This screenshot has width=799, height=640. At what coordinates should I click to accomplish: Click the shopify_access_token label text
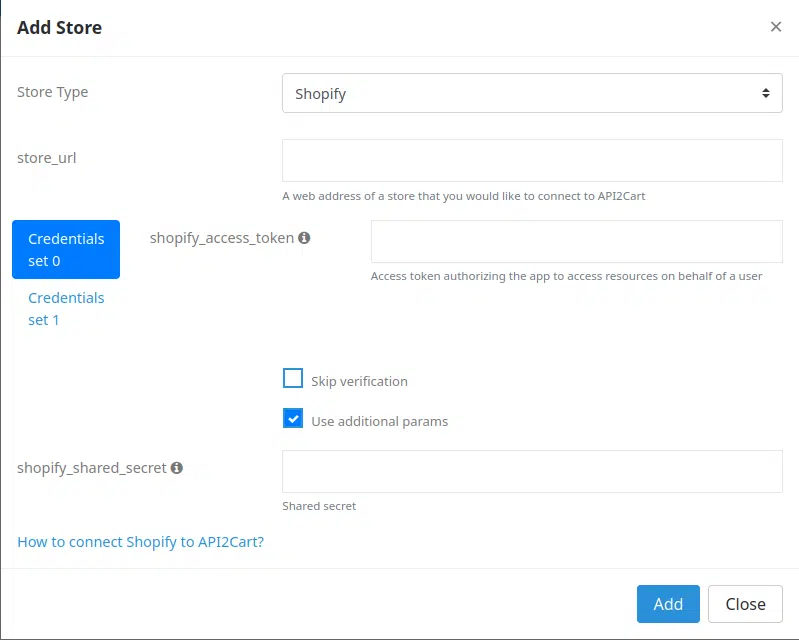[222, 238]
